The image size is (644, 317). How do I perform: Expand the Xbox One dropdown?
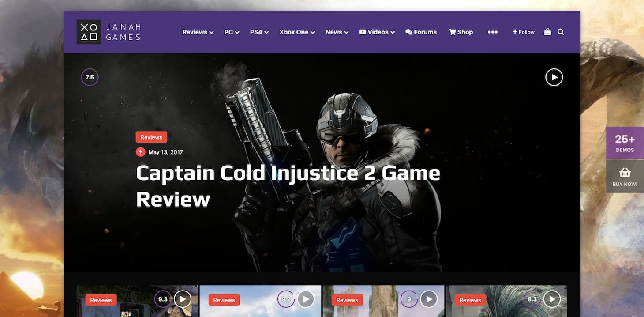point(296,32)
